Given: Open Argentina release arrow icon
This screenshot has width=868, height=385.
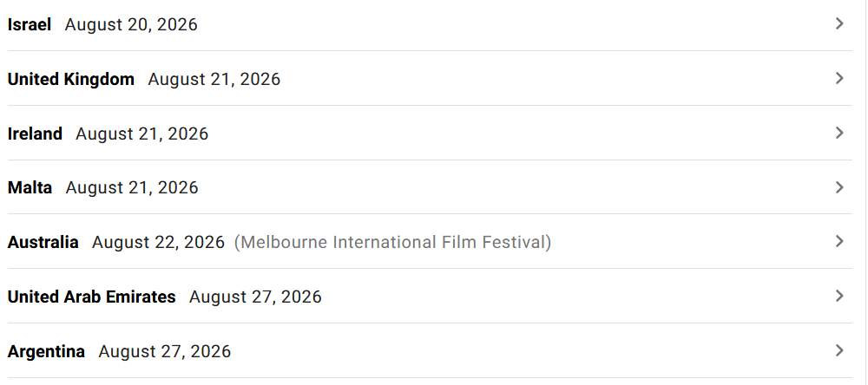Looking at the screenshot, I should [x=839, y=350].
